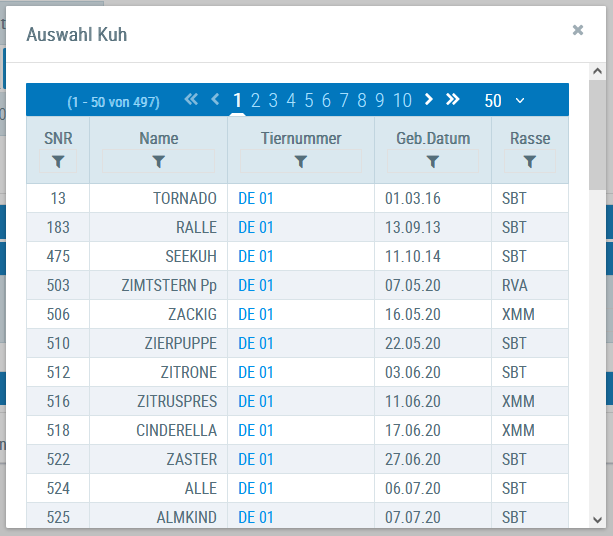Open the Rasse column filter icon

point(529,161)
